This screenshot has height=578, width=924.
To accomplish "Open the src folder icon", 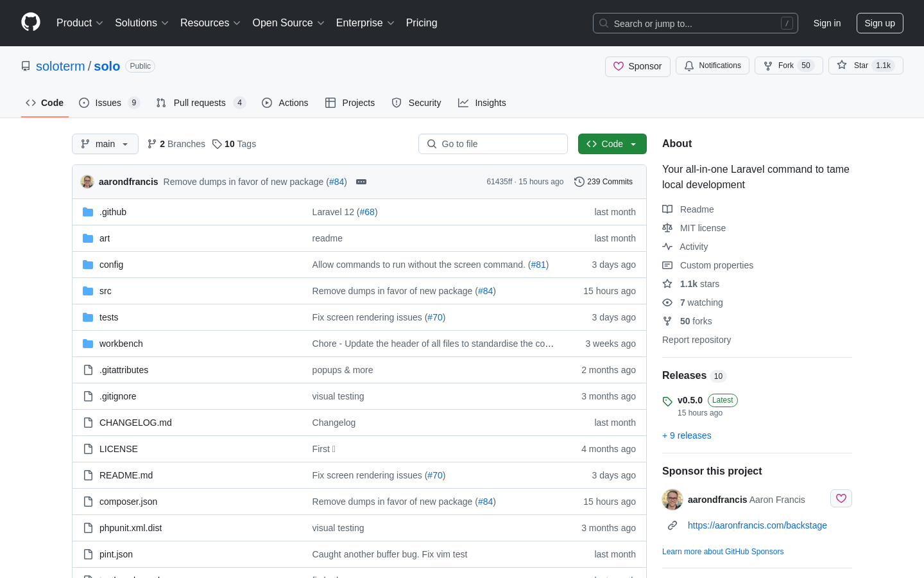I will pyautogui.click(x=88, y=291).
